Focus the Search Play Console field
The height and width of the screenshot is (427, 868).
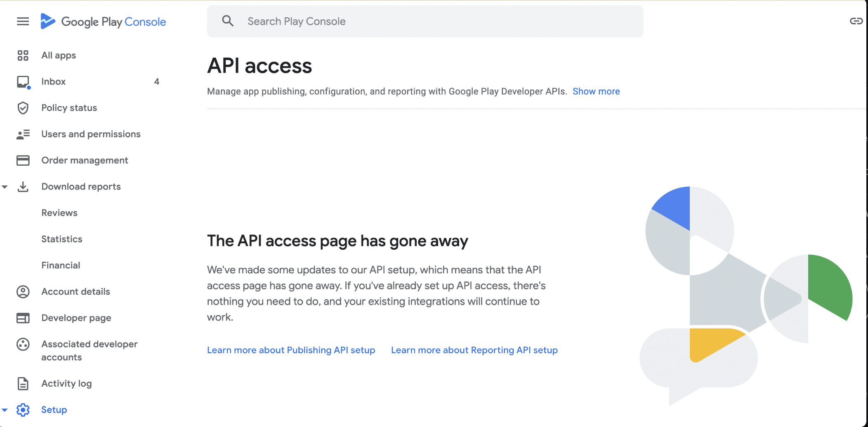click(425, 21)
